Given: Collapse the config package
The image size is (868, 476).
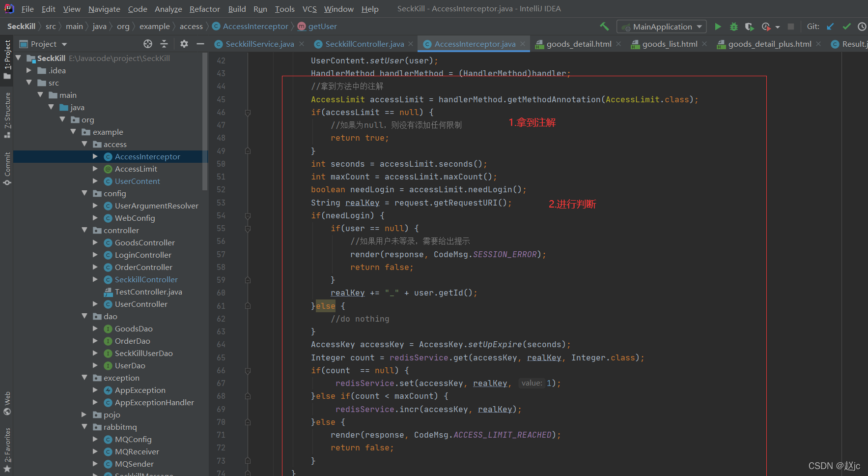Looking at the screenshot, I should click(x=84, y=193).
